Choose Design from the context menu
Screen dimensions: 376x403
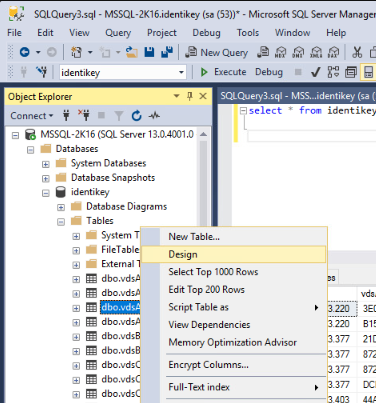click(234, 254)
